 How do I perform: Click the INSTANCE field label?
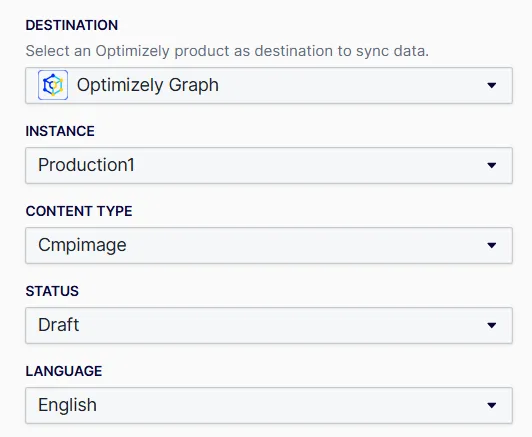pyautogui.click(x=60, y=131)
